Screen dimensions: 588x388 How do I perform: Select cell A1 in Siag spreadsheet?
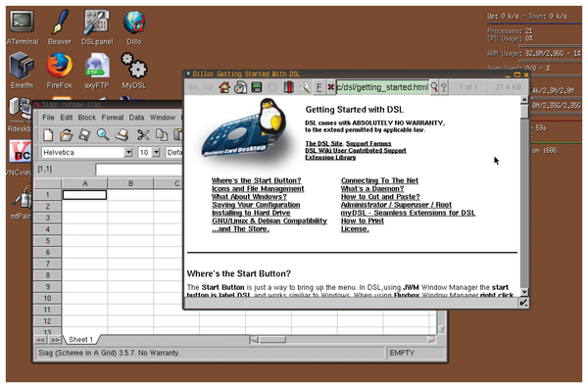pos(84,195)
